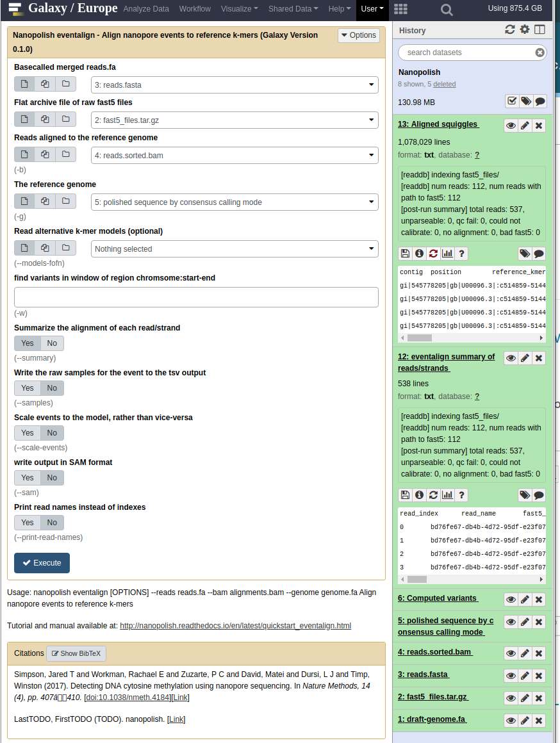This screenshot has height=743, width=560.
Task: Expand the 6: Computed variants dataset
Action: (x=438, y=598)
